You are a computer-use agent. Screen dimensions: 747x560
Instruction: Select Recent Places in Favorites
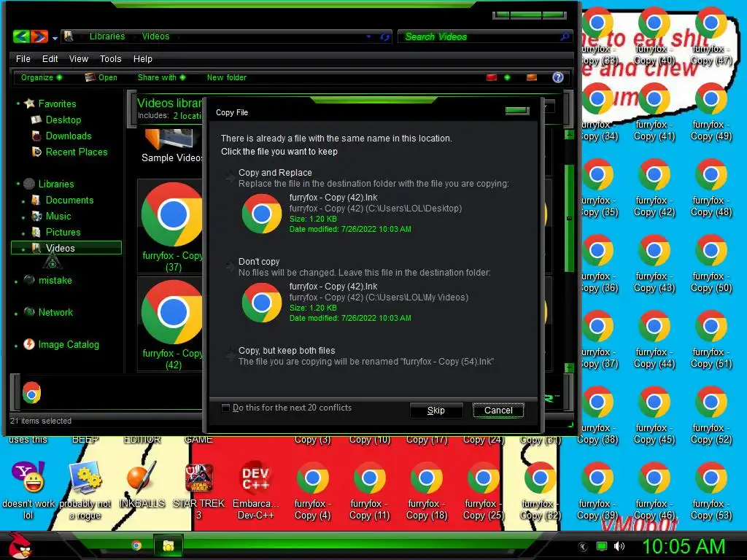point(69,152)
